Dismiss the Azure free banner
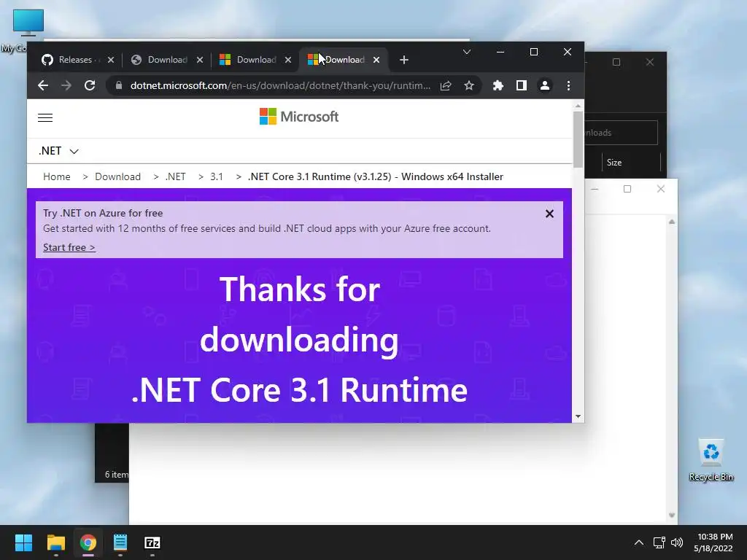 549,214
